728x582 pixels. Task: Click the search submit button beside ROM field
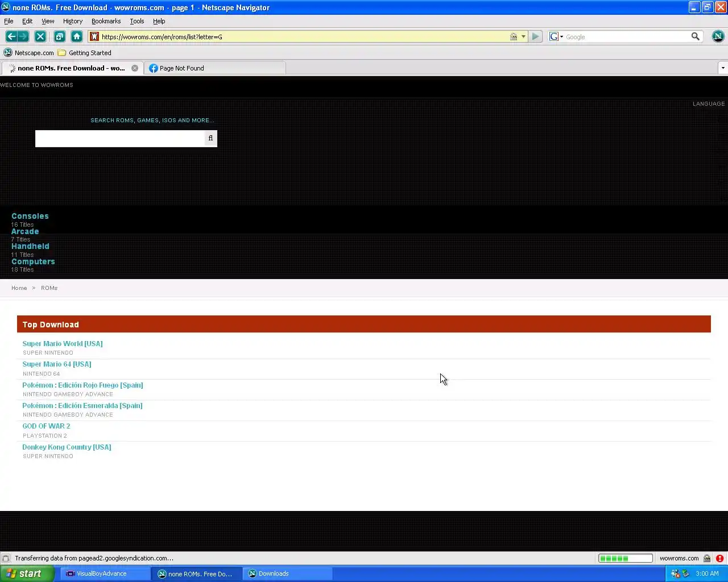[210, 138]
